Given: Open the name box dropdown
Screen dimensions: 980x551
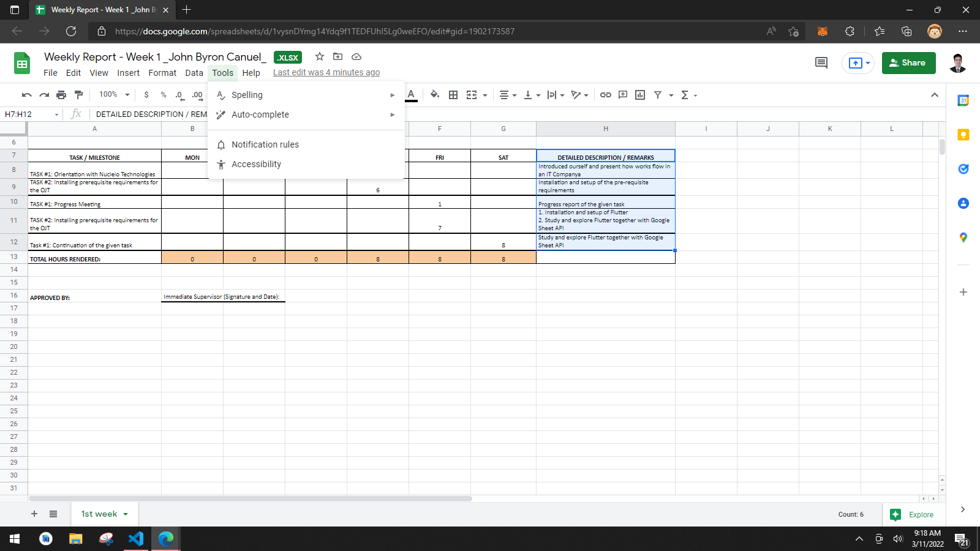Looking at the screenshot, I should [x=56, y=114].
